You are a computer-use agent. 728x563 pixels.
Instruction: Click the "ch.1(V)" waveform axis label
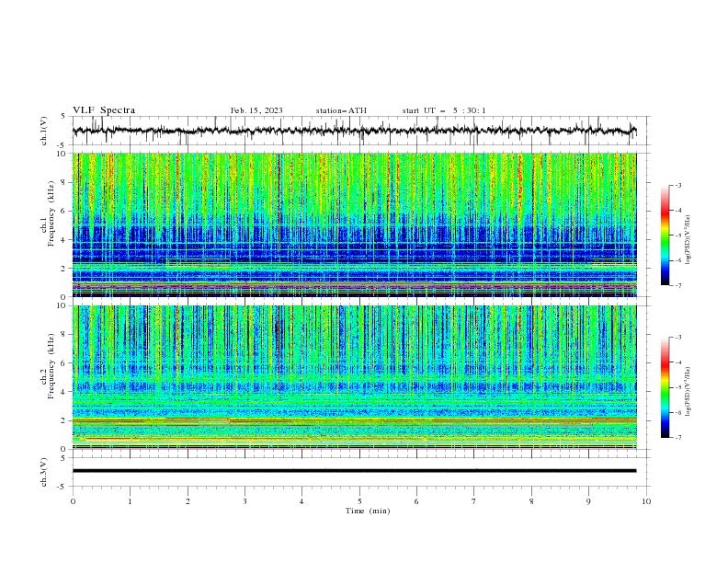(x=44, y=131)
